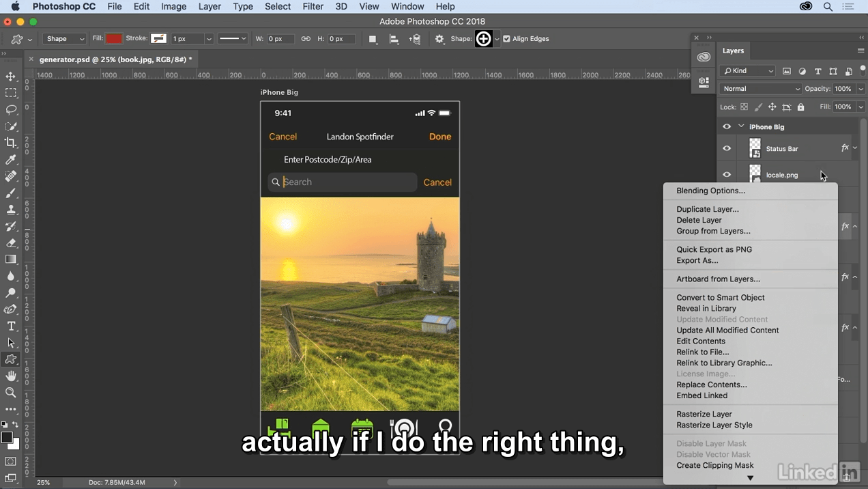
Task: Choose Convert to Smart Object
Action: 720,298
